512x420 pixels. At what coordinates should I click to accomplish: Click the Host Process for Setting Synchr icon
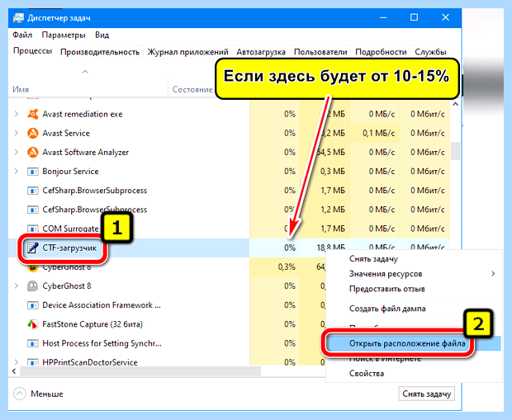33,343
